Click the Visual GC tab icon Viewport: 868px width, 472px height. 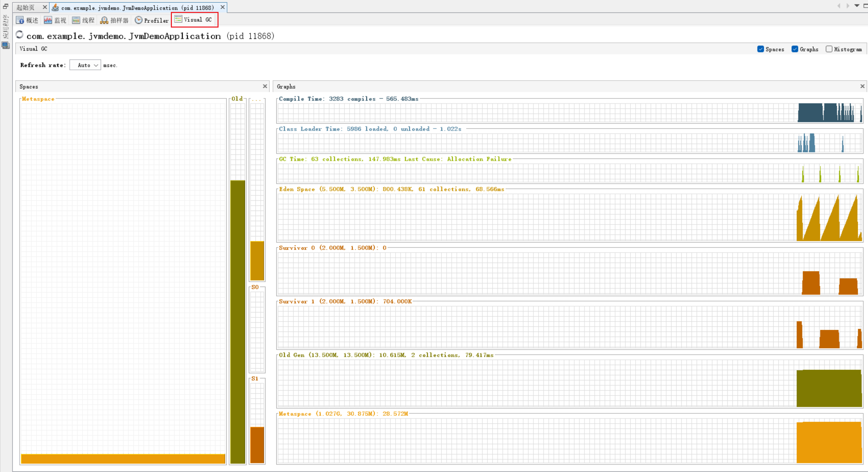[x=178, y=19]
